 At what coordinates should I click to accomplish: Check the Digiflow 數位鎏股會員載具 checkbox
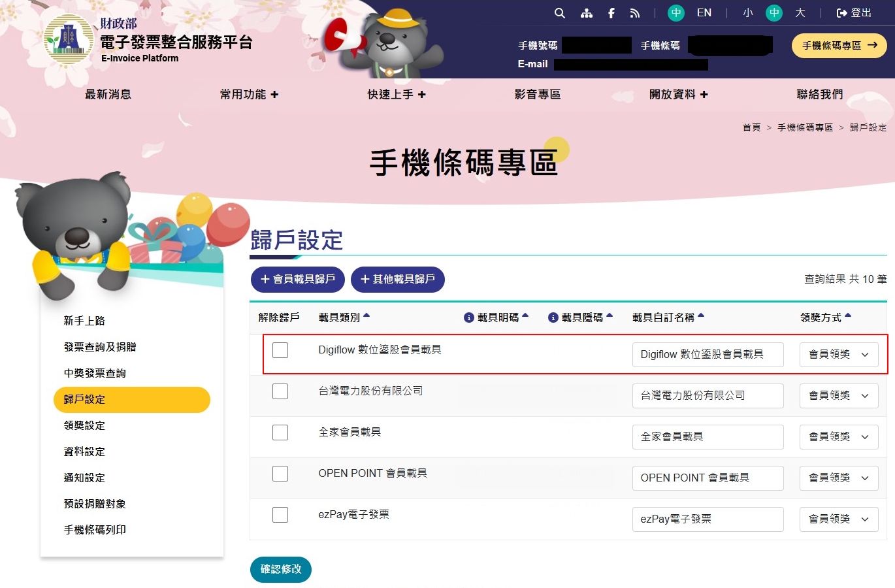(x=280, y=350)
